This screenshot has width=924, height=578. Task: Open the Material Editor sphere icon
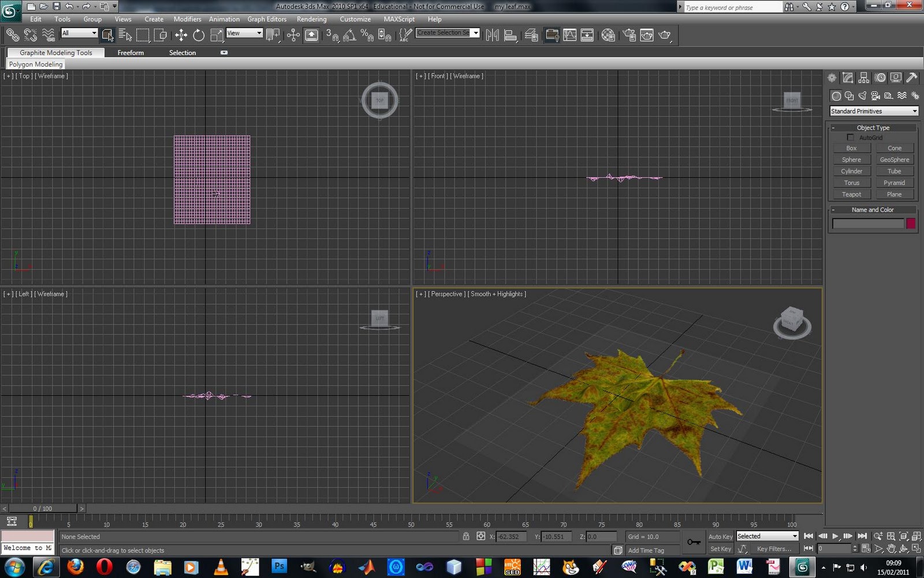pos(608,35)
